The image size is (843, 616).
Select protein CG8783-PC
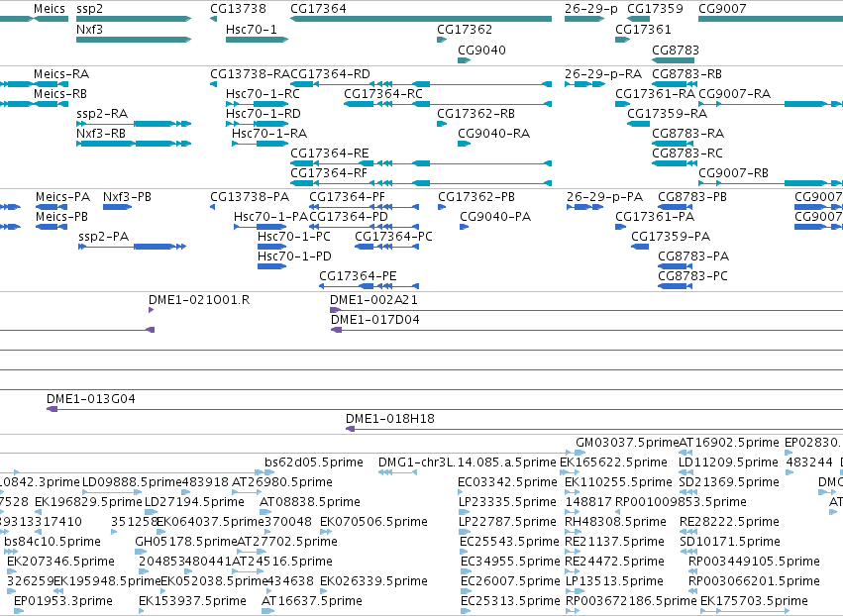pos(693,276)
